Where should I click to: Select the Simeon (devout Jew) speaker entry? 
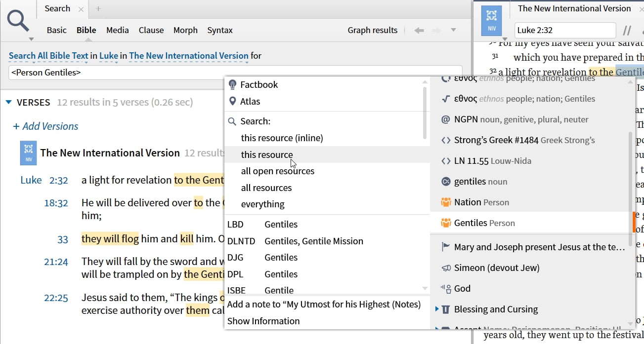pyautogui.click(x=496, y=268)
